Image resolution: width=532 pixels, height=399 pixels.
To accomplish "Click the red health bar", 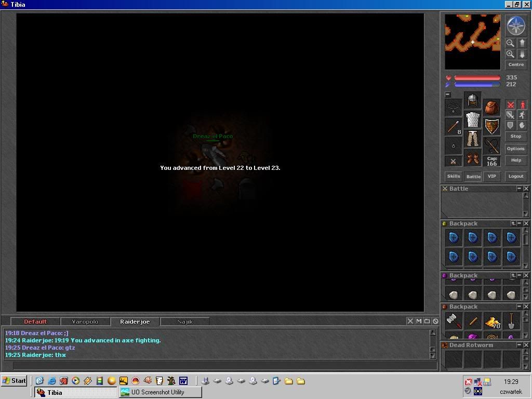I will coord(477,78).
